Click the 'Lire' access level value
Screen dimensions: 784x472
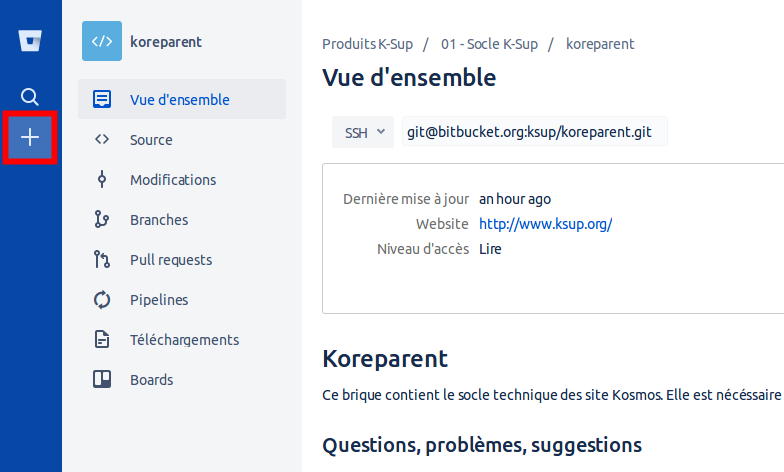click(490, 249)
